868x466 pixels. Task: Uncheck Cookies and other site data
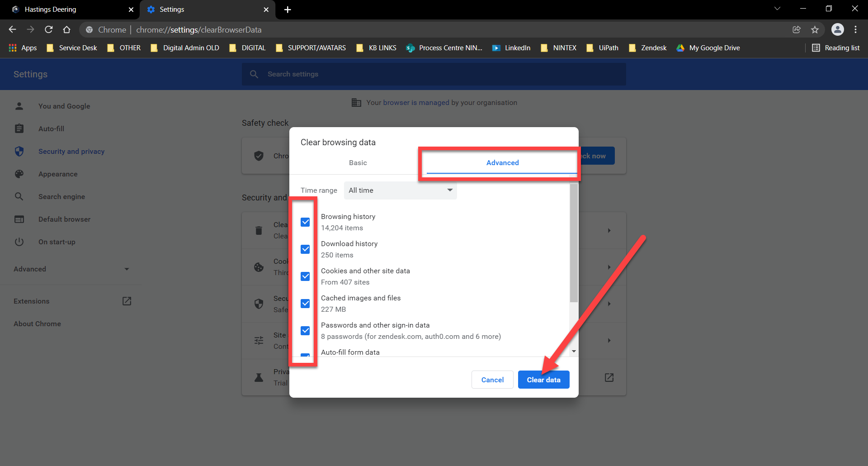point(305,276)
